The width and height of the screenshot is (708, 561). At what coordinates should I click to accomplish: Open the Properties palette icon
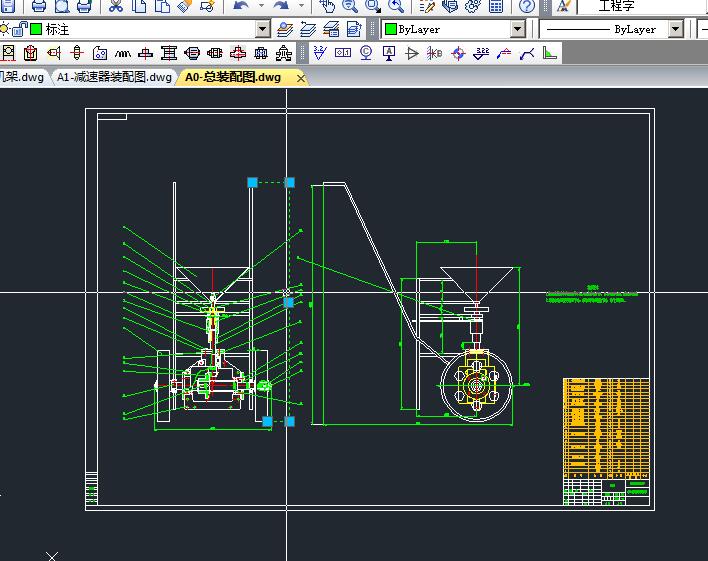coord(427,5)
